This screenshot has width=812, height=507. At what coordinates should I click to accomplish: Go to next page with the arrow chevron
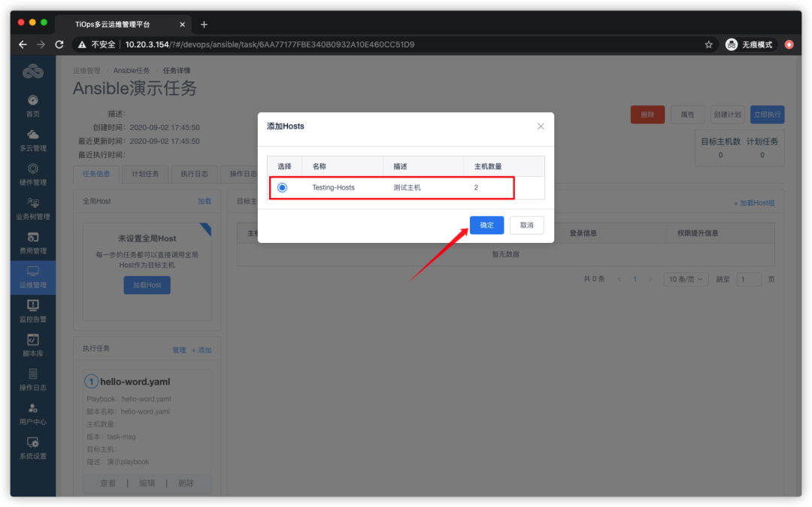point(651,278)
